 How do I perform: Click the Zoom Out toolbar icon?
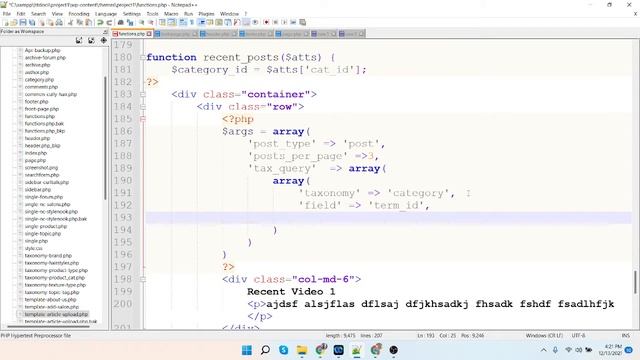coord(150,22)
